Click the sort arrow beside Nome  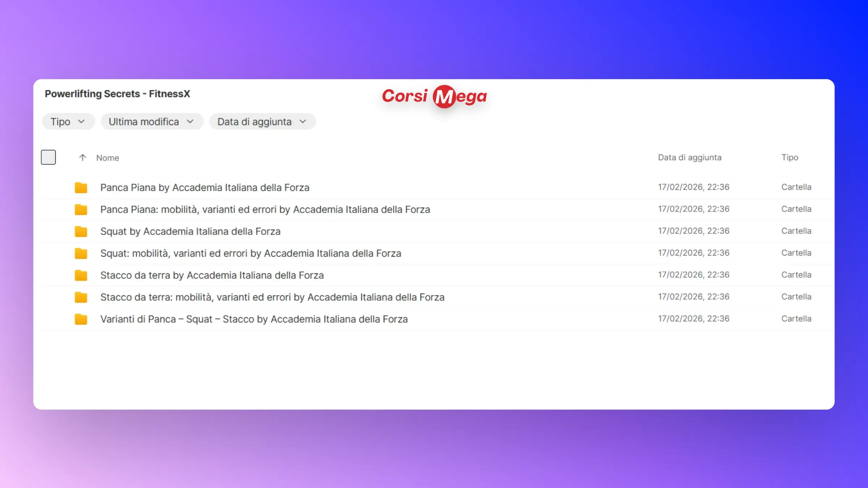[x=82, y=158]
